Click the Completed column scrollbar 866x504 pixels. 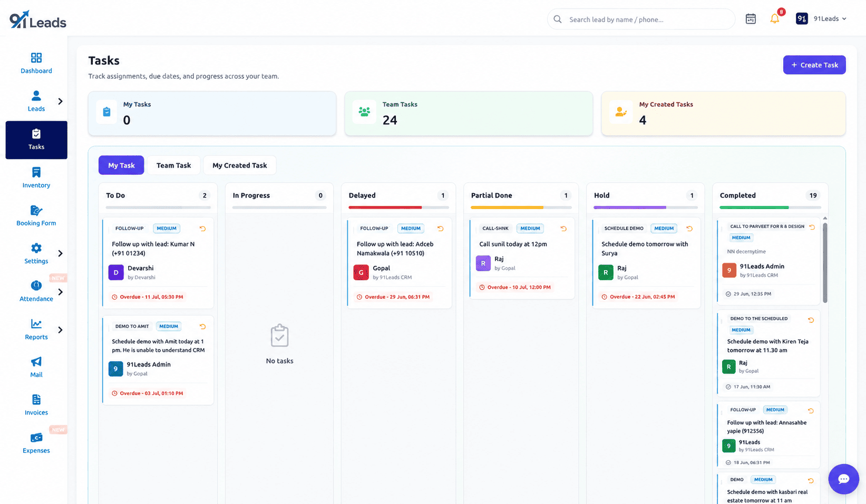click(x=825, y=262)
